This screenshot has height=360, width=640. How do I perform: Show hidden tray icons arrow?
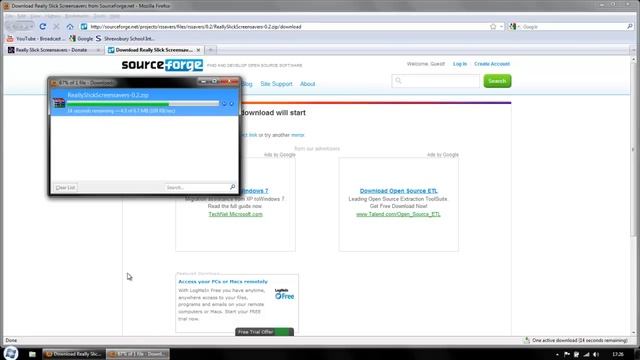point(557,354)
